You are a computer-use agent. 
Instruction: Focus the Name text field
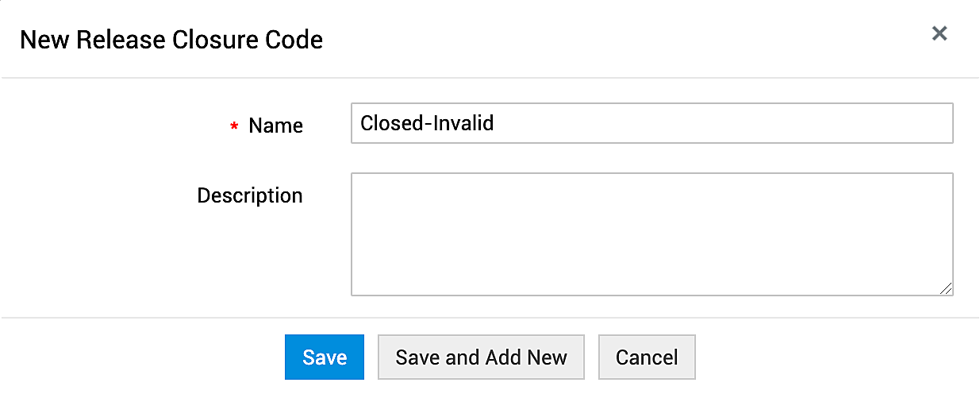click(651, 123)
